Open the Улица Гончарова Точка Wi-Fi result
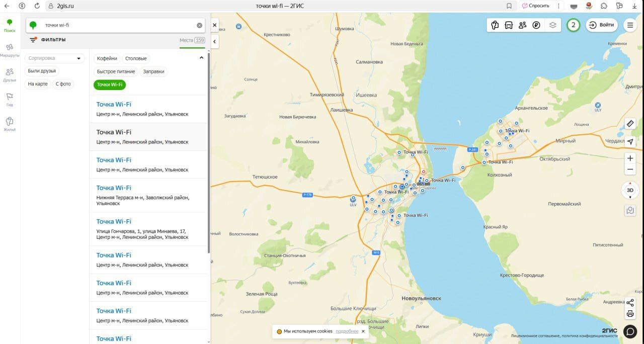 (x=148, y=229)
